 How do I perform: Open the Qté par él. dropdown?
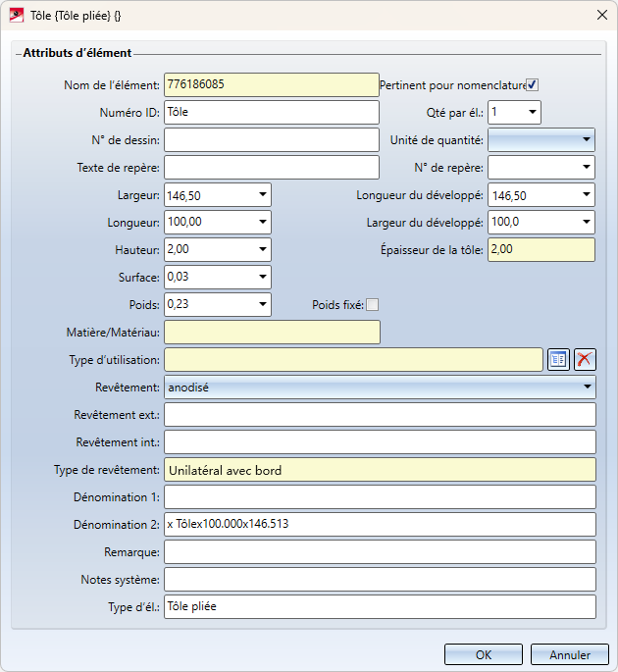533,112
